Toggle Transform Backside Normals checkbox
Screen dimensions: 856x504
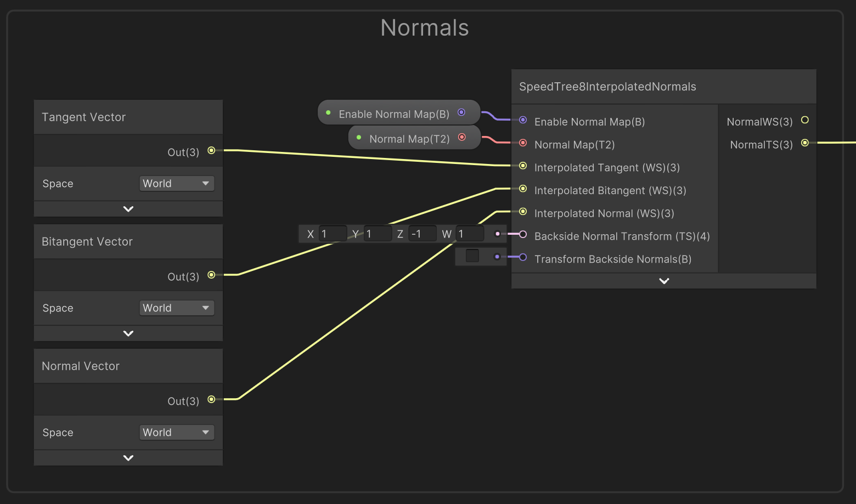(x=472, y=256)
